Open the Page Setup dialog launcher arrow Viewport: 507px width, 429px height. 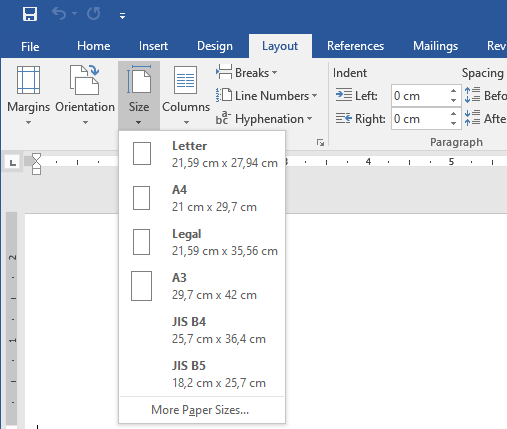pyautogui.click(x=320, y=143)
